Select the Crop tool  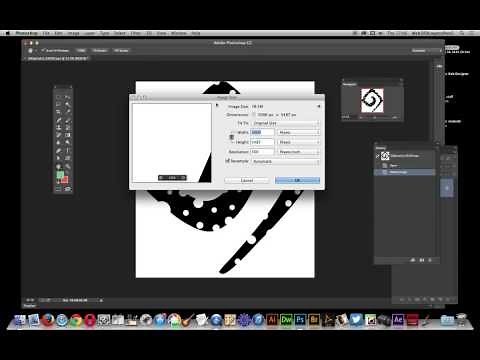pyautogui.click(x=59, y=112)
